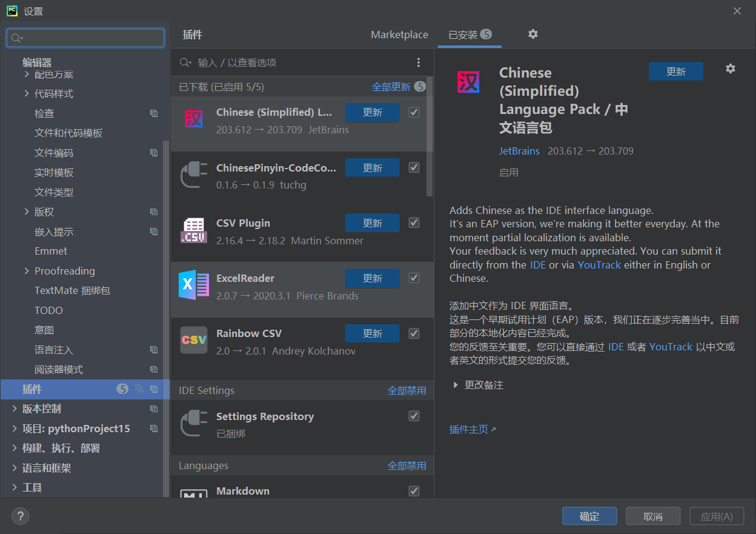Click 全部禁用 for IDE Settings group
Viewport: 756px width, 534px height.
(x=407, y=391)
